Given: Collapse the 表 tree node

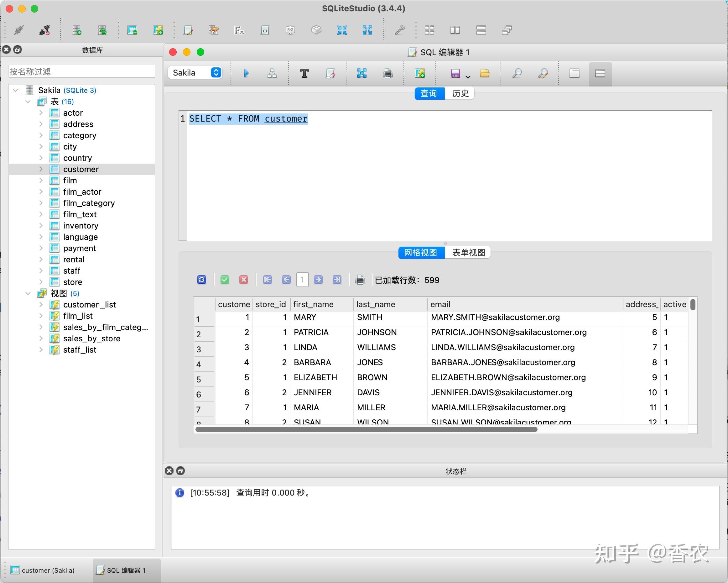Looking at the screenshot, I should 28,101.
